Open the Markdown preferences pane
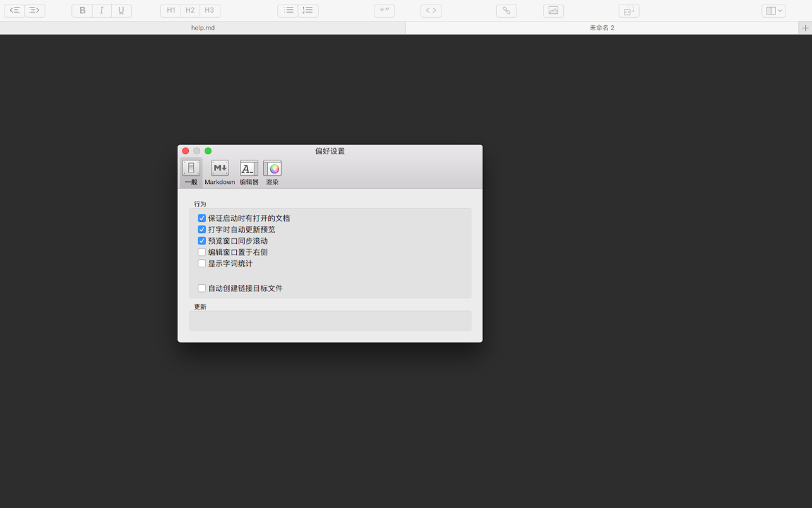 [220, 172]
